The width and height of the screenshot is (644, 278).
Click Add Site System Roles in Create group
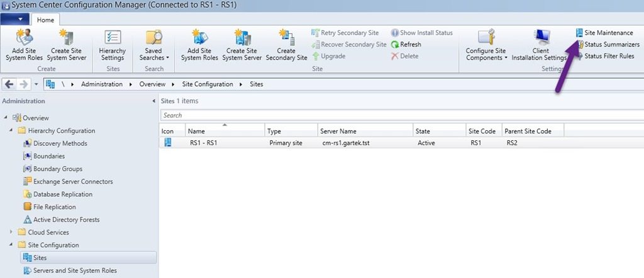click(x=25, y=45)
